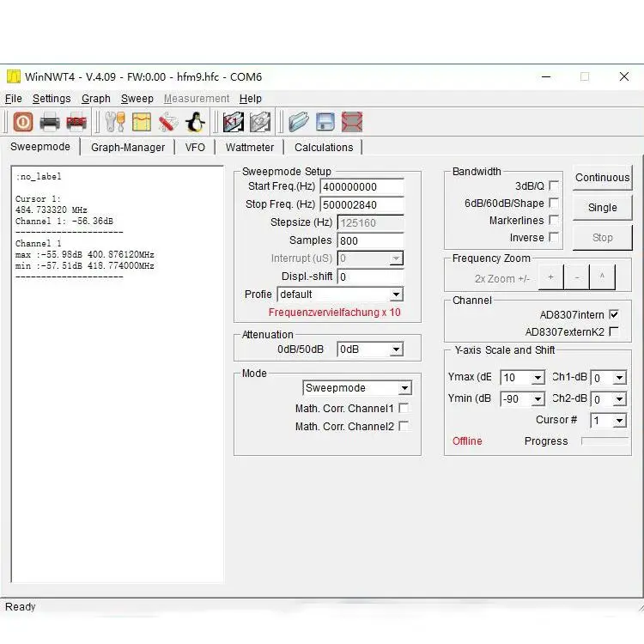This screenshot has height=644, width=644.
Task: Open the Attenuation 0dB dropdown
Action: click(x=370, y=349)
